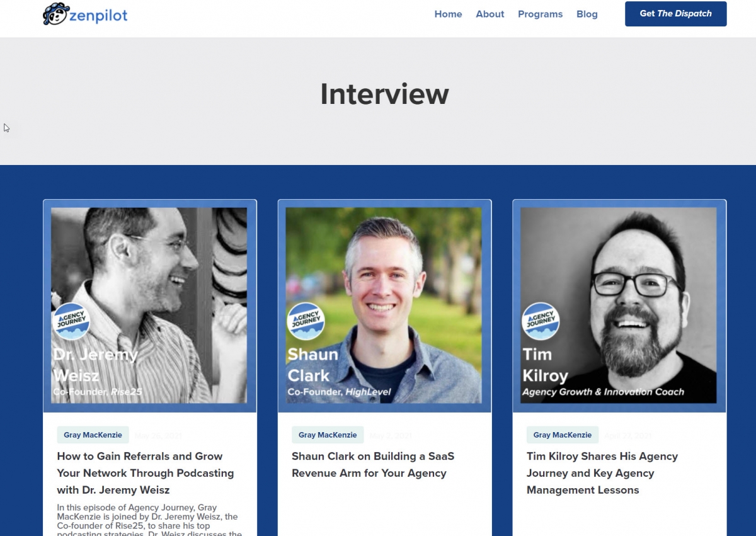Navigate to the Blog
The height and width of the screenshot is (536, 756).
click(587, 14)
